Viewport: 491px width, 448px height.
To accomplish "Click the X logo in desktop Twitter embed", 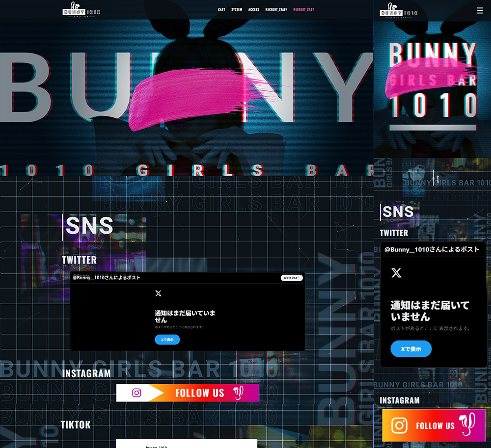I will (158, 293).
